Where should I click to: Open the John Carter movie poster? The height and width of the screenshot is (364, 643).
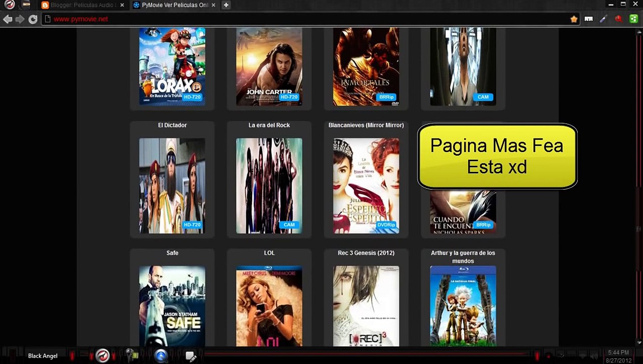pyautogui.click(x=269, y=66)
